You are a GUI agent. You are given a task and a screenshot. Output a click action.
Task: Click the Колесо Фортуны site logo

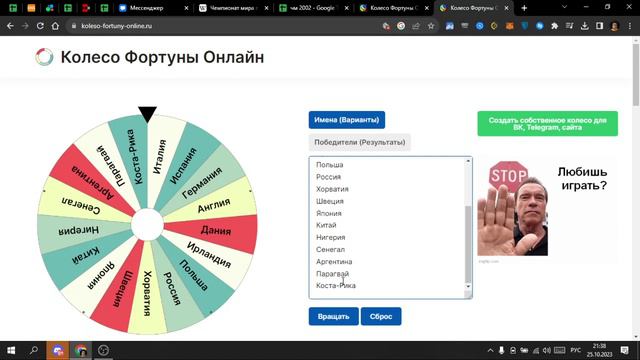(x=44, y=57)
